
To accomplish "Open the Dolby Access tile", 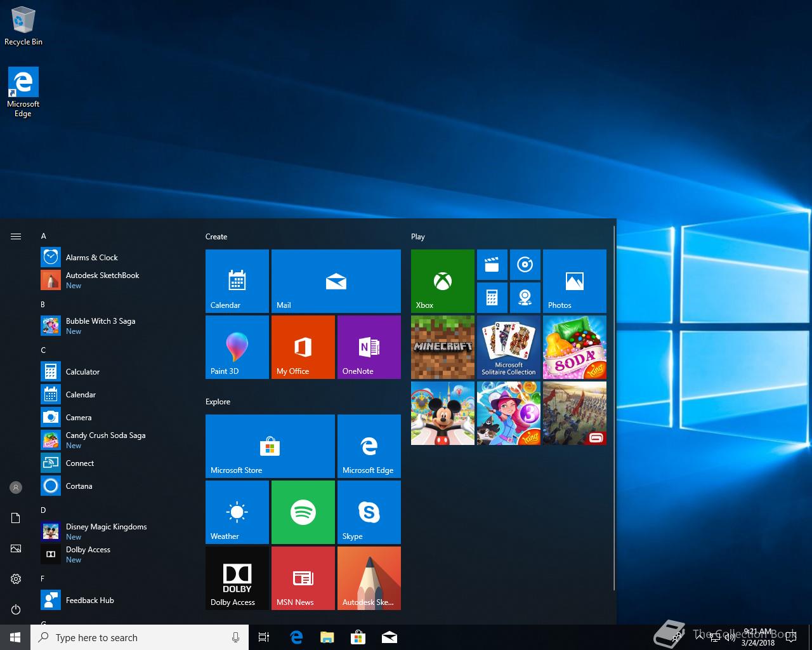I will [237, 578].
